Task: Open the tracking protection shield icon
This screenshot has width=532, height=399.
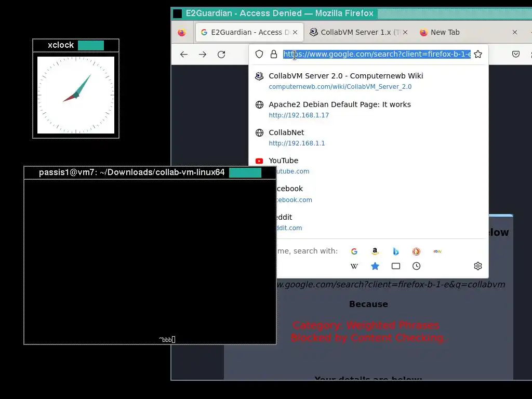Action: [x=259, y=54]
